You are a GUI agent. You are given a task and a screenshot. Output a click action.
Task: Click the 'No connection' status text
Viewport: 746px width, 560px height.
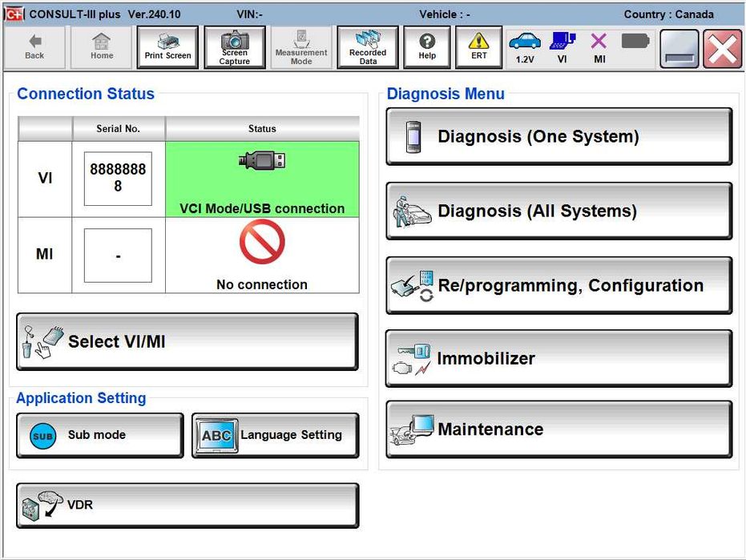coord(262,284)
